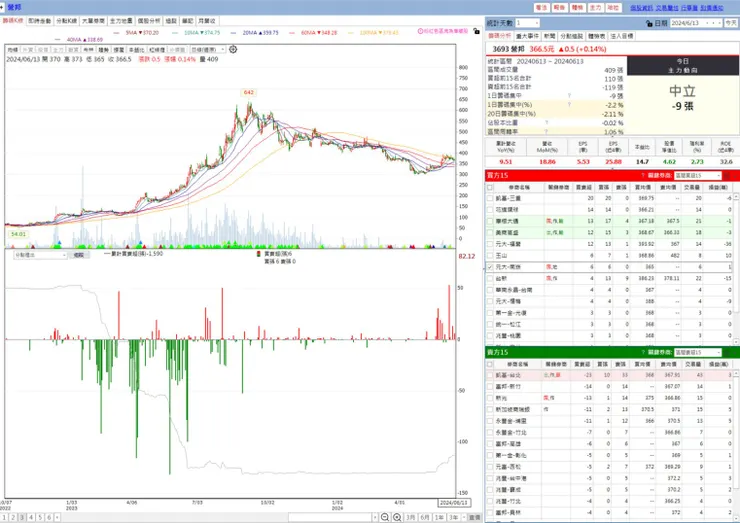This screenshot has height=523, width=740.
Task: Toggle select-all checkbox in 賣方15 header
Action: 490,364
